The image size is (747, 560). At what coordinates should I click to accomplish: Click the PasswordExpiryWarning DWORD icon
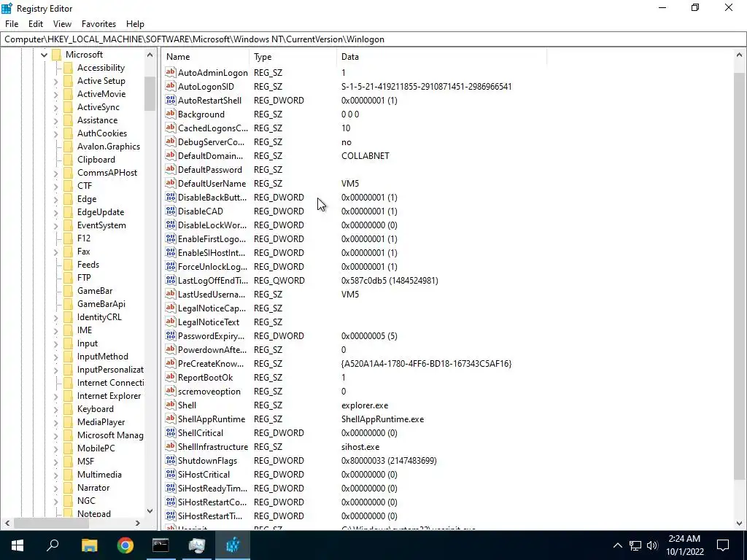point(170,335)
